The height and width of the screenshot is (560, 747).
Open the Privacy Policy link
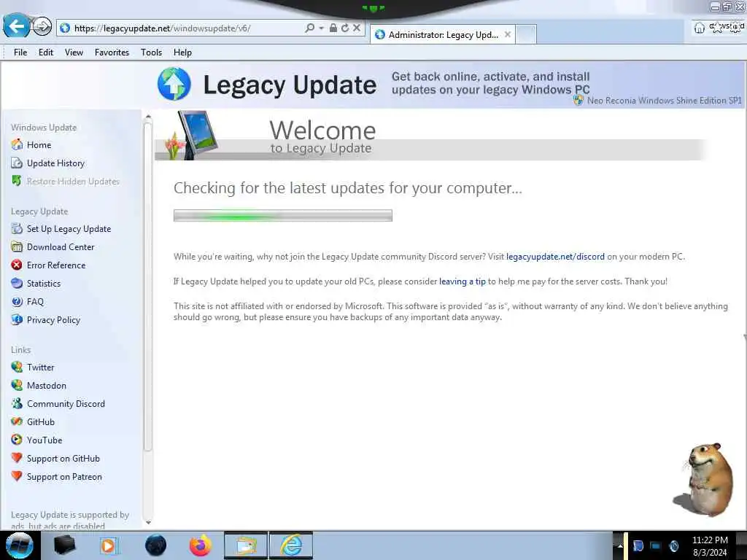(53, 320)
